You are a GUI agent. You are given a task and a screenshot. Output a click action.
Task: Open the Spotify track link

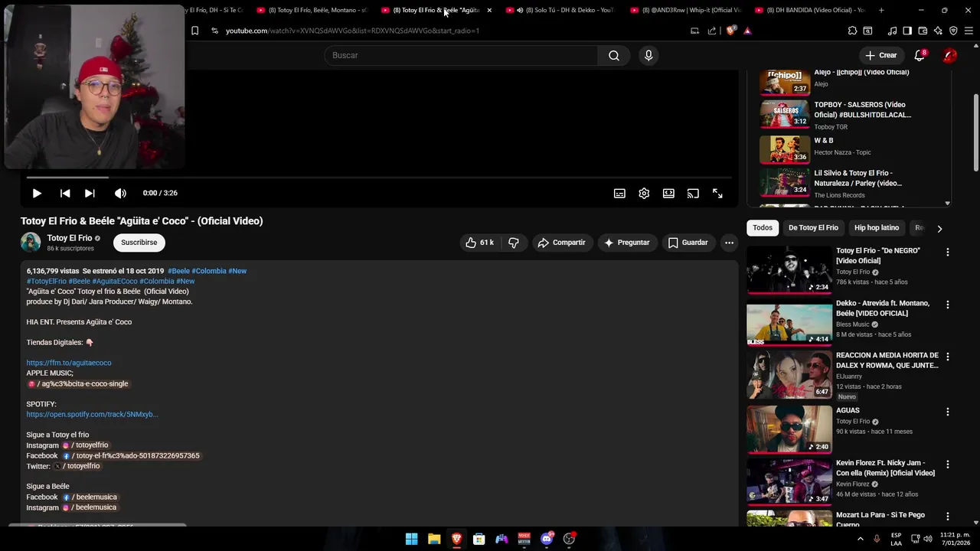click(92, 414)
